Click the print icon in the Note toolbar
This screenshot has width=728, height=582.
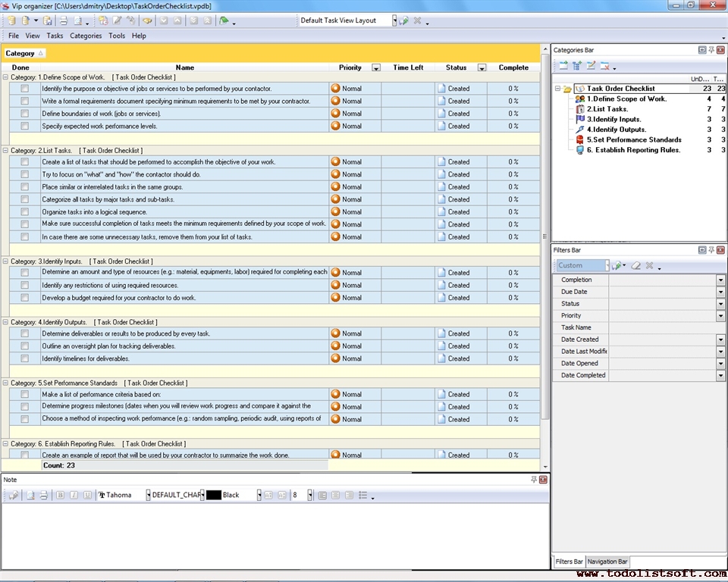click(x=43, y=495)
